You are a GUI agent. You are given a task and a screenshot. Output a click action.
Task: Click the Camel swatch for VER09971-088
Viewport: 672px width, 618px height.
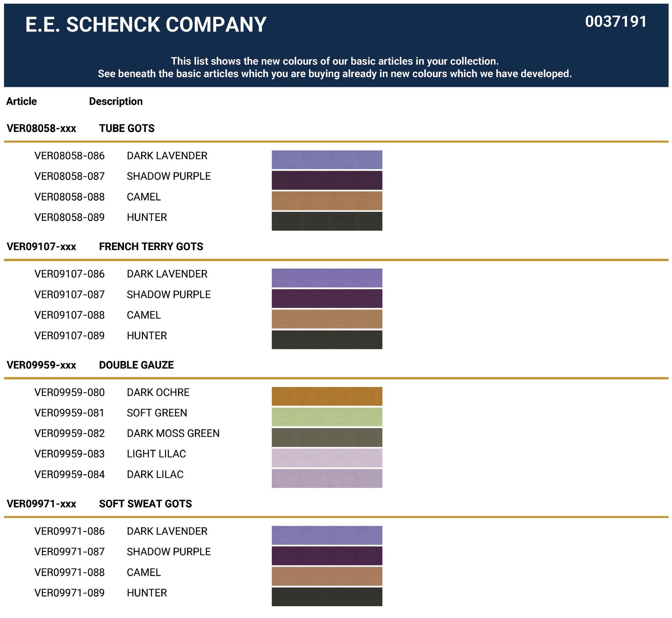coord(327,576)
